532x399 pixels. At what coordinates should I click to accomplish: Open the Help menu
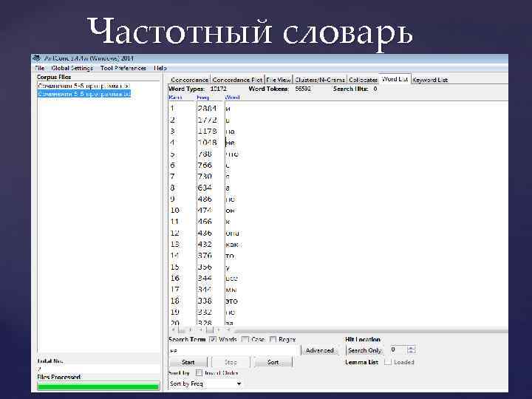[x=160, y=68]
